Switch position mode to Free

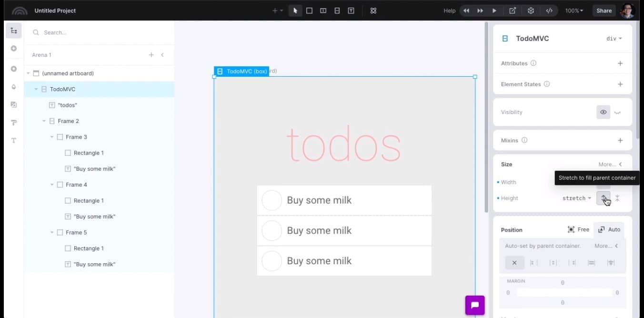click(579, 229)
